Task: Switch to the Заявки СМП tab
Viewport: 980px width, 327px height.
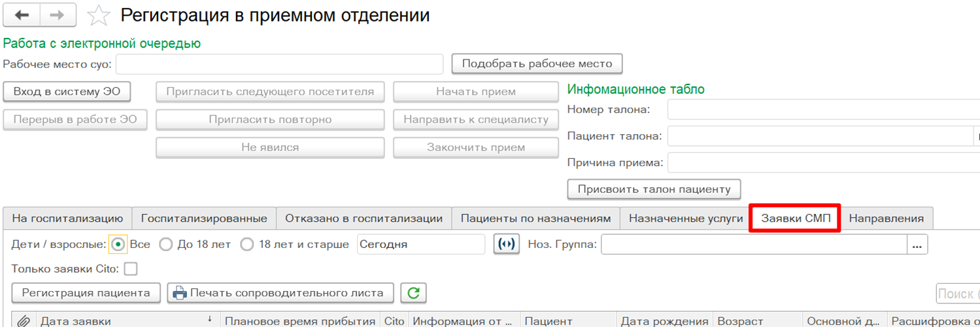Action: (x=795, y=218)
